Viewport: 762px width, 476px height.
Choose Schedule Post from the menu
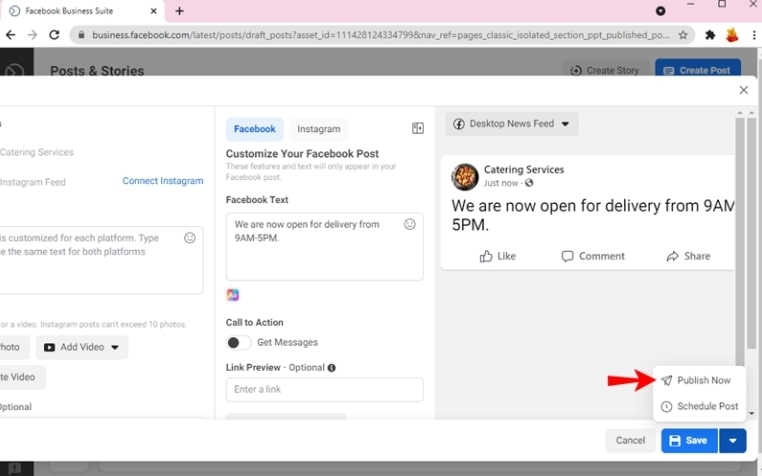pyautogui.click(x=699, y=406)
